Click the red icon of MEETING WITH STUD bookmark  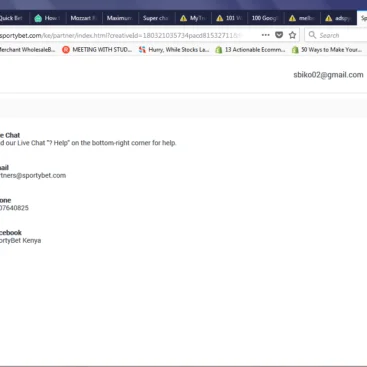[x=66, y=50]
